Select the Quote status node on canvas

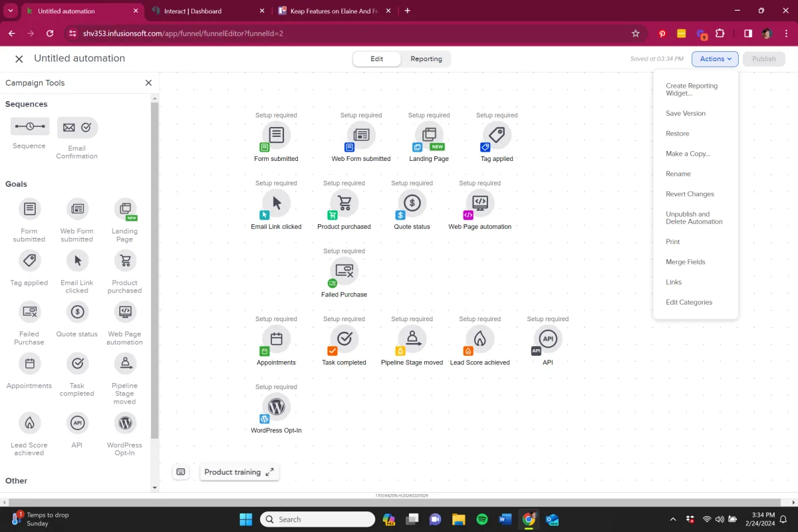[x=412, y=203]
